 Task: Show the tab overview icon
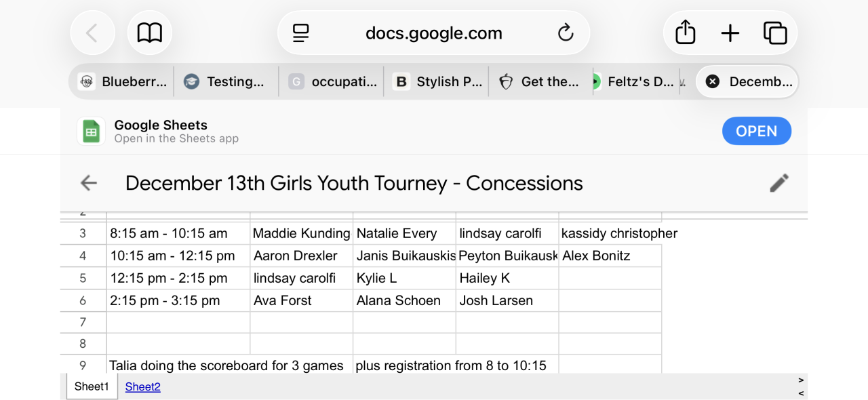pos(774,33)
